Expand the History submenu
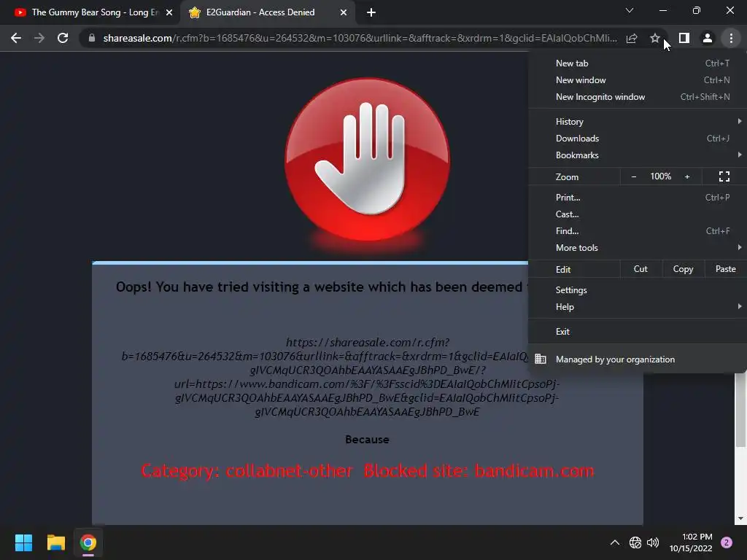Screen dimensions: 747x560 638,122
